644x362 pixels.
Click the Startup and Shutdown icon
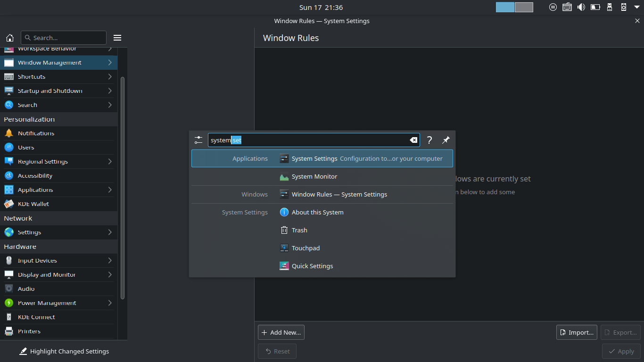point(9,91)
